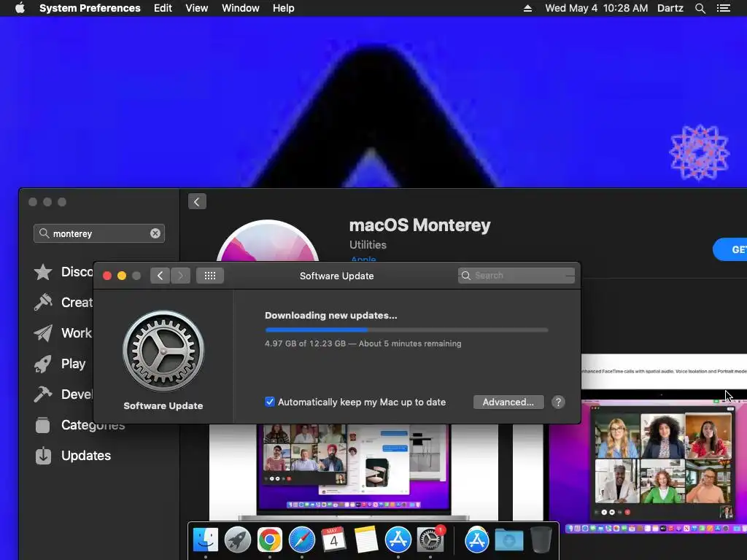Click the macOS Monterey app icon
This screenshot has height=560, width=747.
[x=268, y=241]
